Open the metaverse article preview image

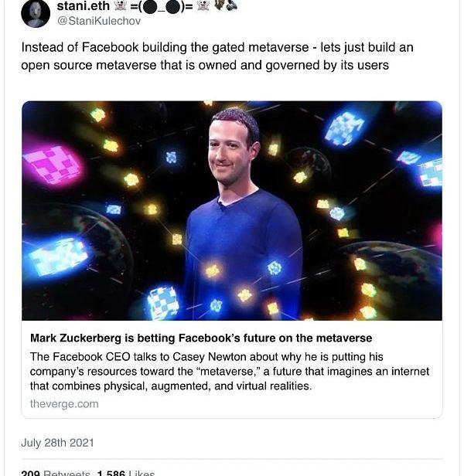click(232, 210)
